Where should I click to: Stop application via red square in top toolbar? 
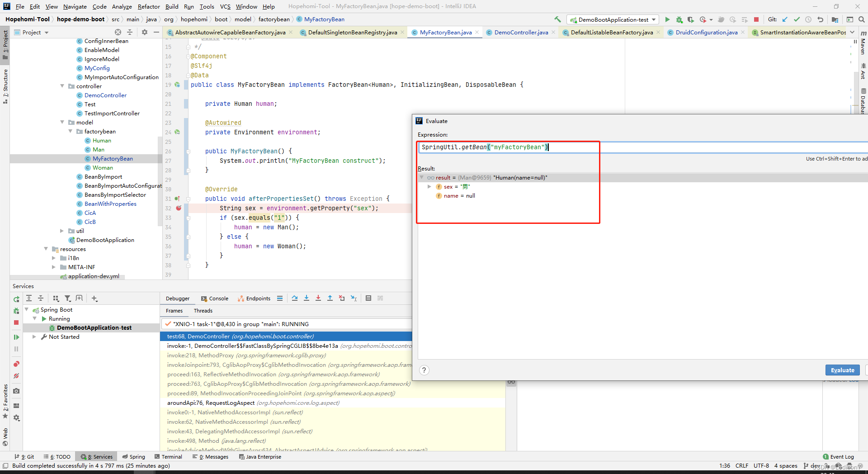pyautogui.click(x=756, y=19)
